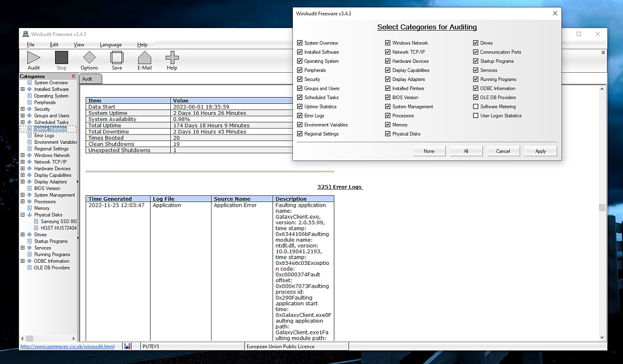Click the red X at the toolbar's right edge
Screen dimensions: 623x364
coord(603,52)
